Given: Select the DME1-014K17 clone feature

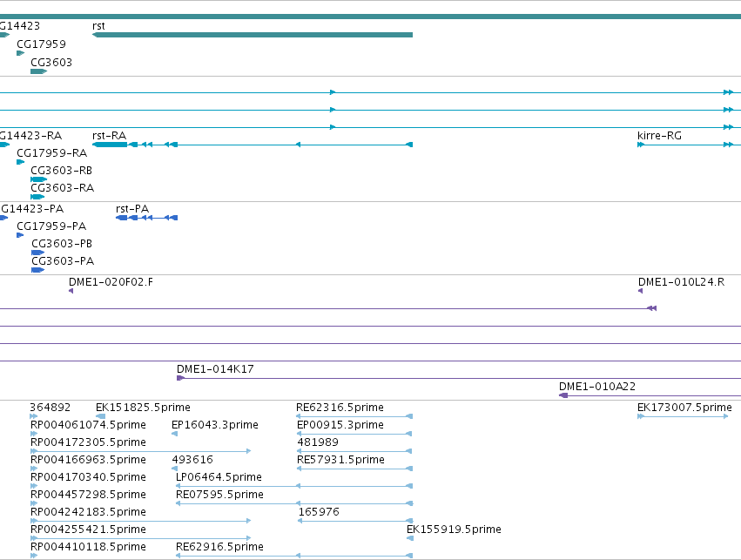Looking at the screenshot, I should tap(458, 378).
